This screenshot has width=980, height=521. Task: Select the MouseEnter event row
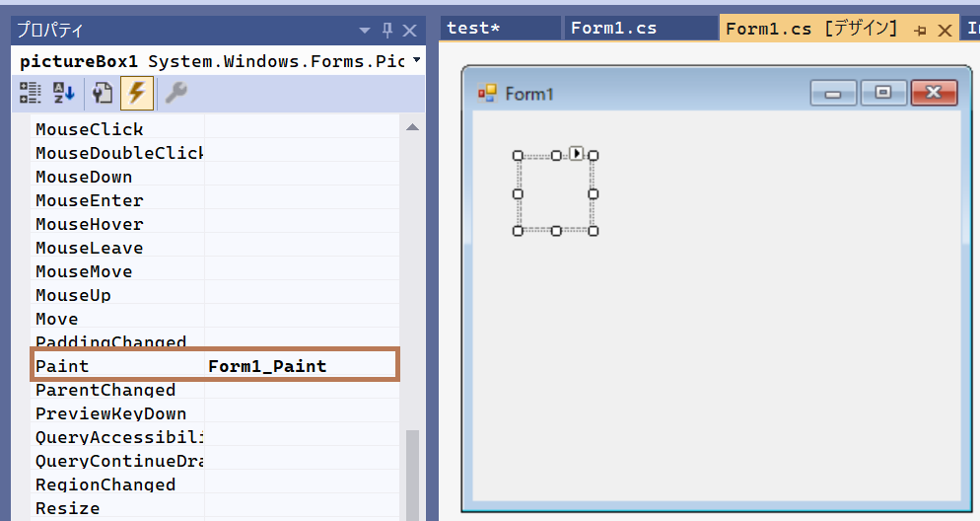pos(214,200)
